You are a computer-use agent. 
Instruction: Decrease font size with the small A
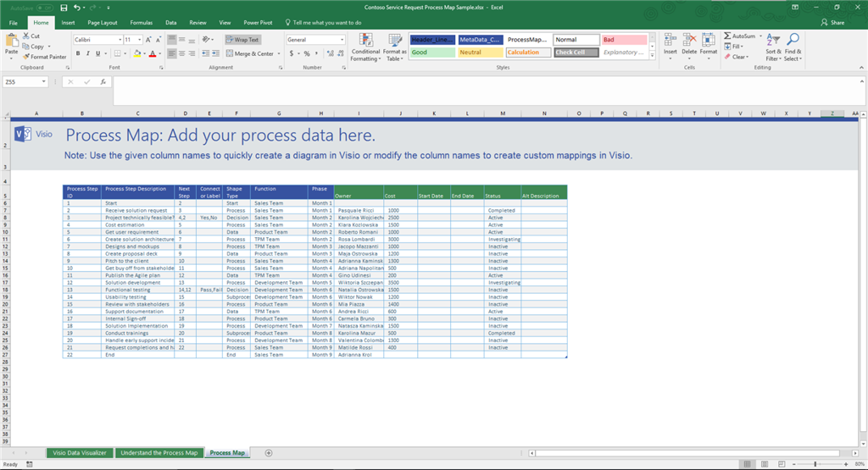pos(159,40)
